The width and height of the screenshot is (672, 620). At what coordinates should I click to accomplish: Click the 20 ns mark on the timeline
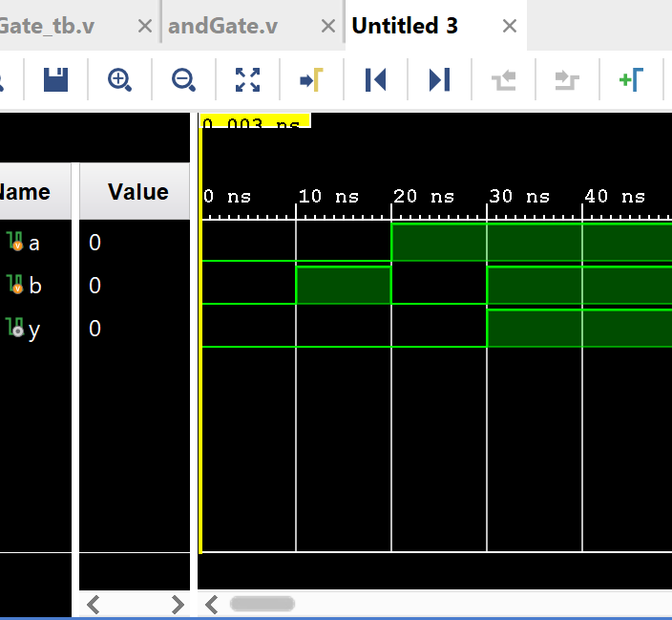pyautogui.click(x=392, y=198)
